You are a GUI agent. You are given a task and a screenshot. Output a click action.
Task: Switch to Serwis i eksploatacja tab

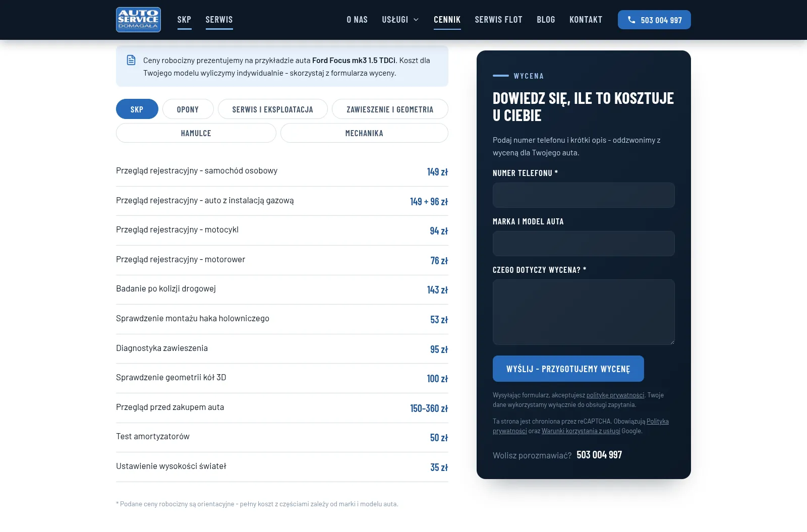coord(272,109)
